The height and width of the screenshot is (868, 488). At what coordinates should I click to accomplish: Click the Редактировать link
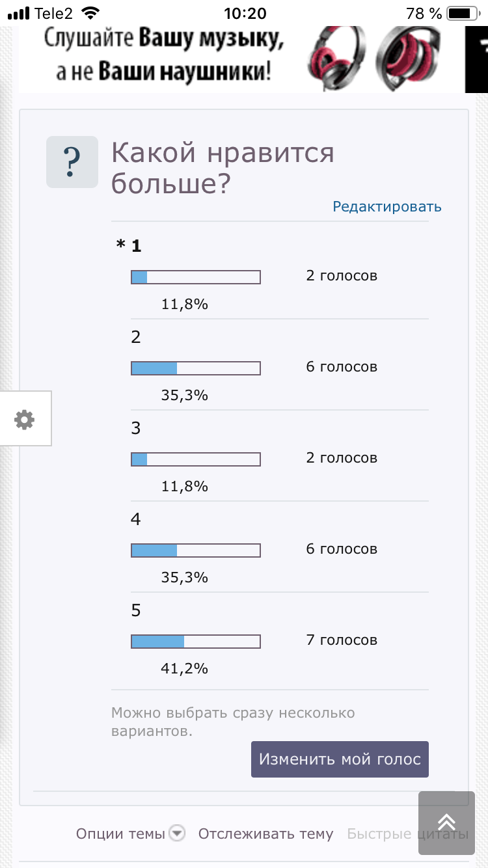[x=387, y=207]
